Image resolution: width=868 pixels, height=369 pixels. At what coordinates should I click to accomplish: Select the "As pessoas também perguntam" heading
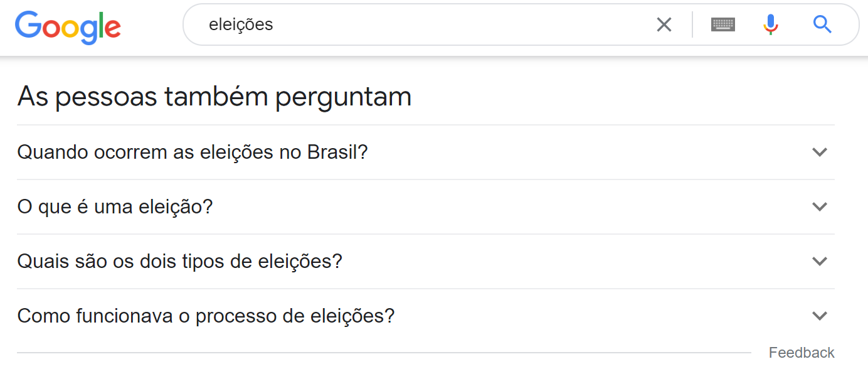point(214,96)
